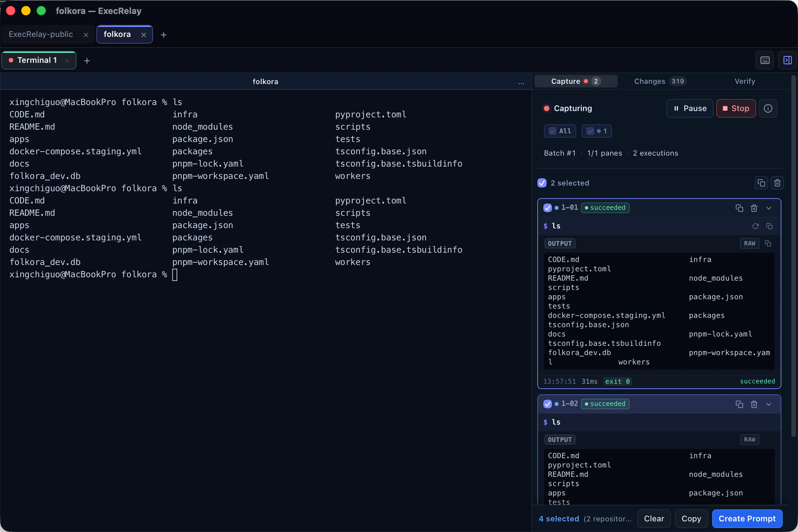Clear the current selection
Screen dimensions: 798x532
click(x=654, y=519)
